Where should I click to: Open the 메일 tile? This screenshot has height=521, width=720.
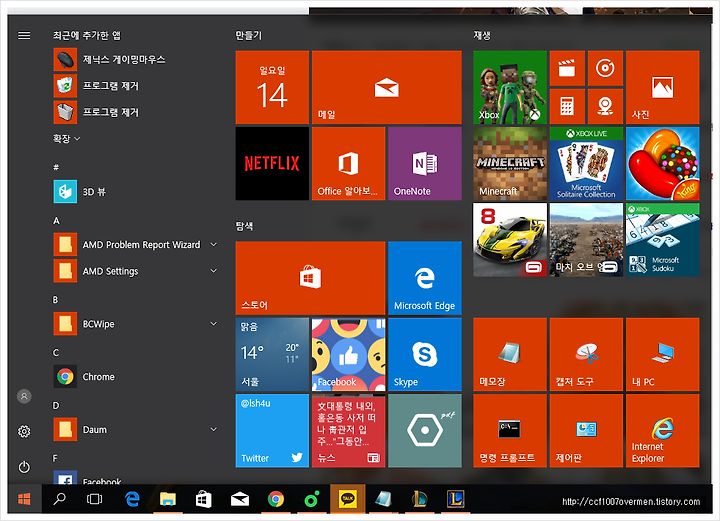click(x=387, y=87)
